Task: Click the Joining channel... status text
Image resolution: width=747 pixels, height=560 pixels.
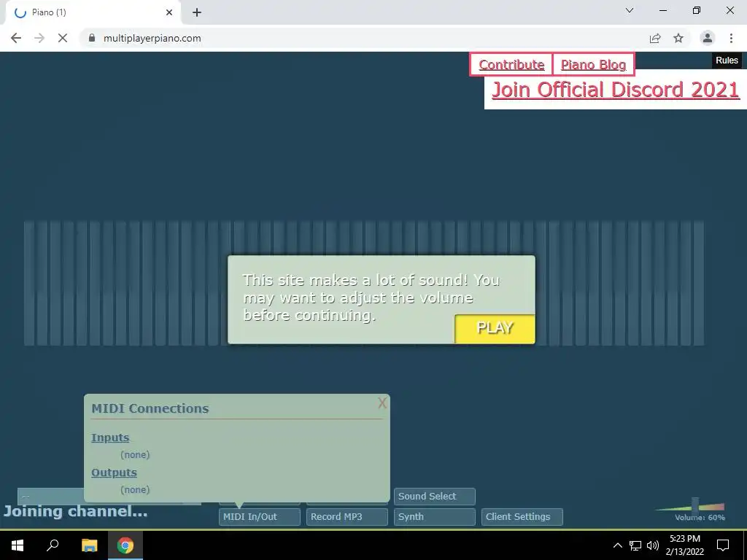Action: [x=75, y=511]
